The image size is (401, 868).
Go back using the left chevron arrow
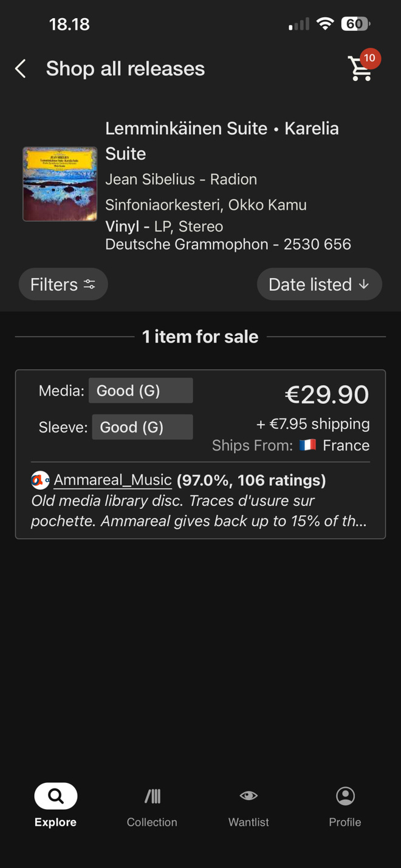pos(21,69)
